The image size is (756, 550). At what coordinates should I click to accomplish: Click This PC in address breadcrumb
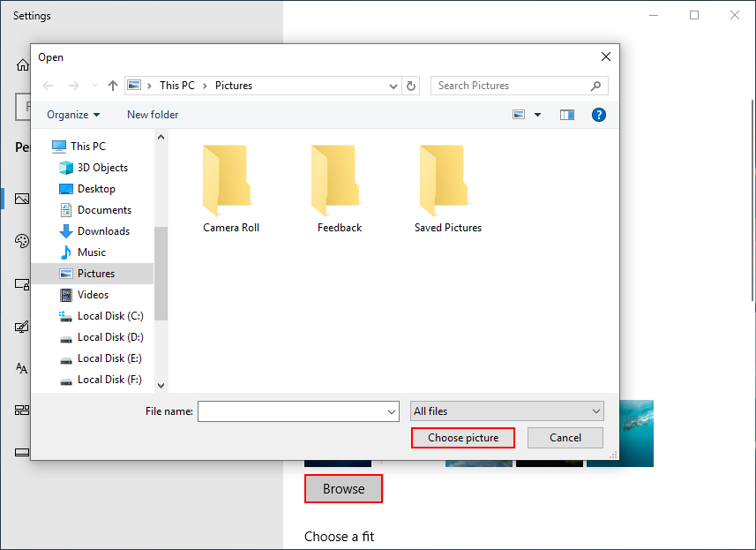click(x=177, y=86)
